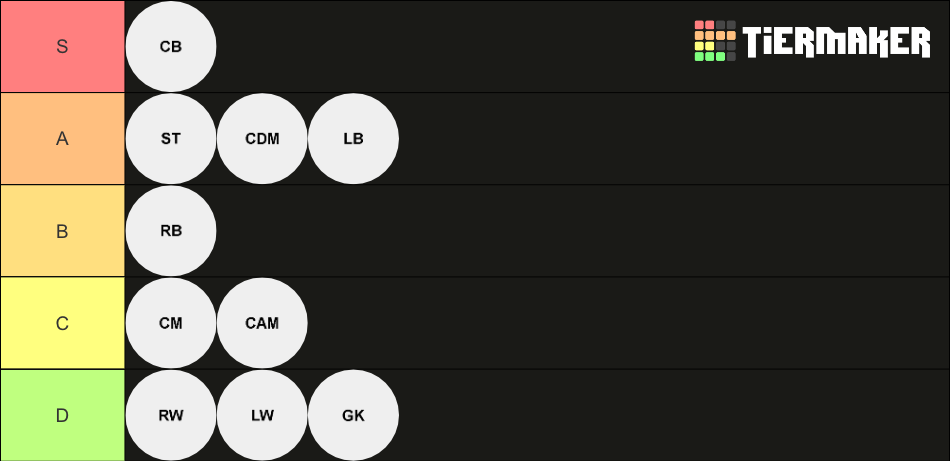Click empty space in B tier row

point(582,231)
